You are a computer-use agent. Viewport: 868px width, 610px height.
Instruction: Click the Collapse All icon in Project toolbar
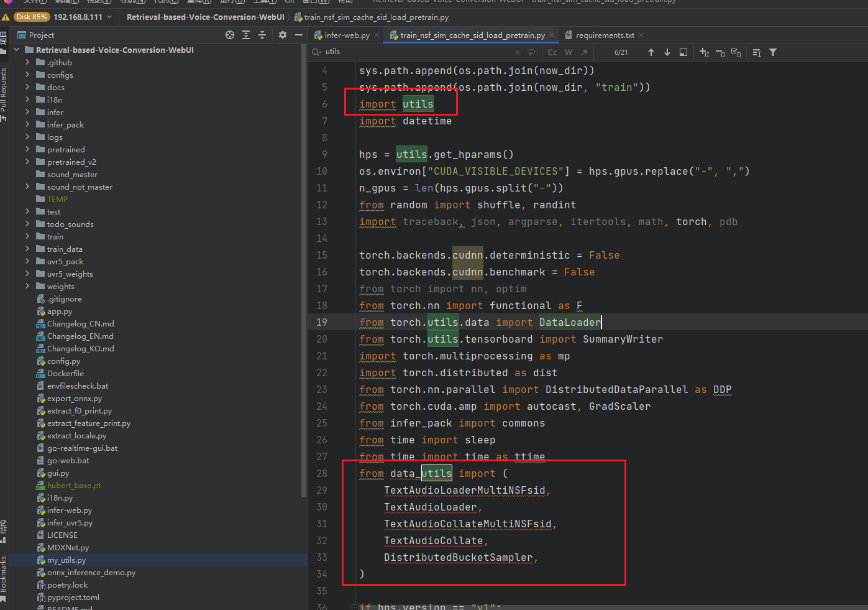pyautogui.click(x=262, y=35)
